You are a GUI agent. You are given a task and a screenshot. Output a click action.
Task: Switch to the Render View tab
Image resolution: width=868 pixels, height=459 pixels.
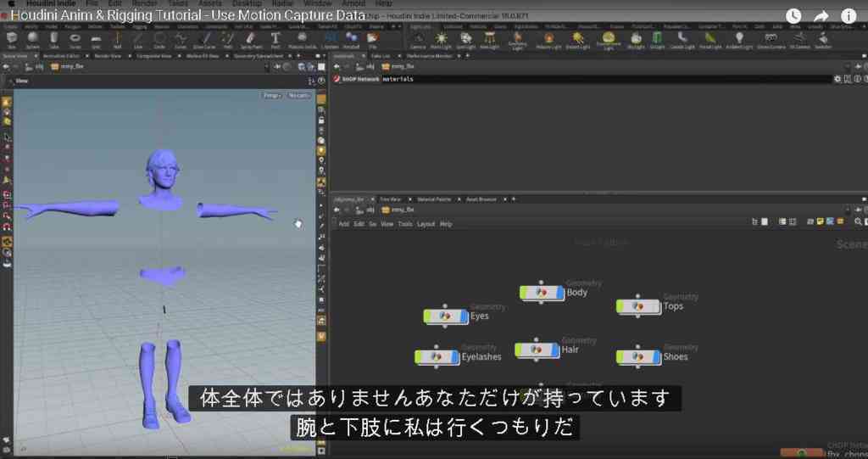(108, 56)
